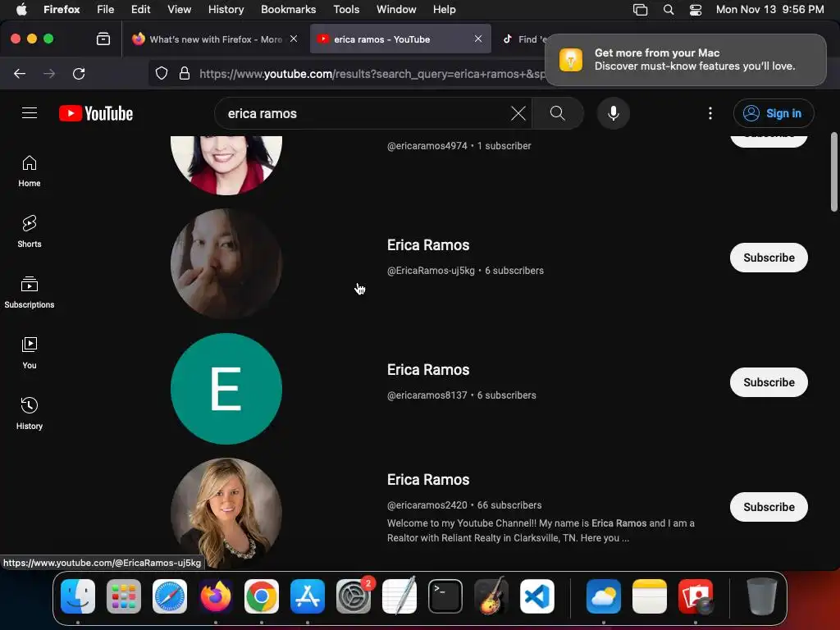Open Shorts in the sidebar
840x630 pixels.
pyautogui.click(x=30, y=231)
